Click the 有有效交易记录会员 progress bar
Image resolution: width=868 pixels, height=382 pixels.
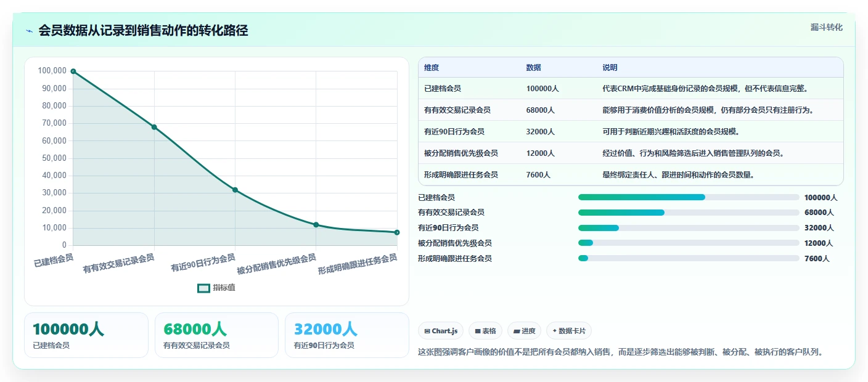[689, 213]
